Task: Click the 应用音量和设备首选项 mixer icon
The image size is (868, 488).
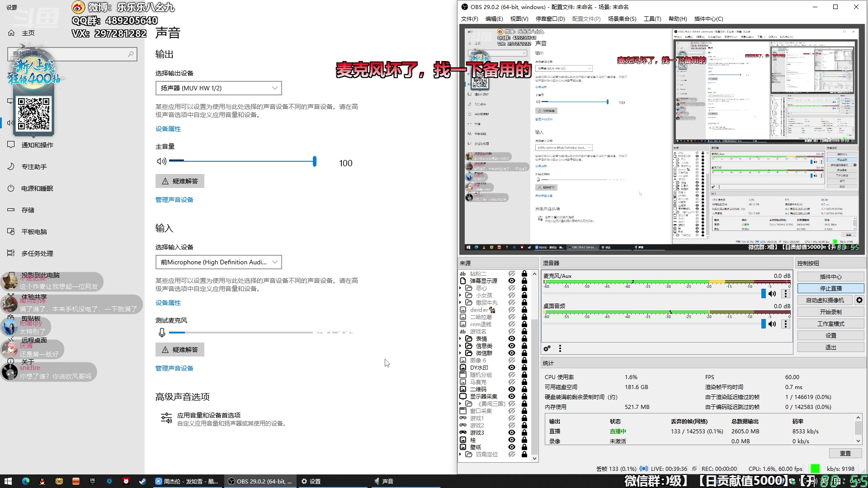Action: pos(166,418)
